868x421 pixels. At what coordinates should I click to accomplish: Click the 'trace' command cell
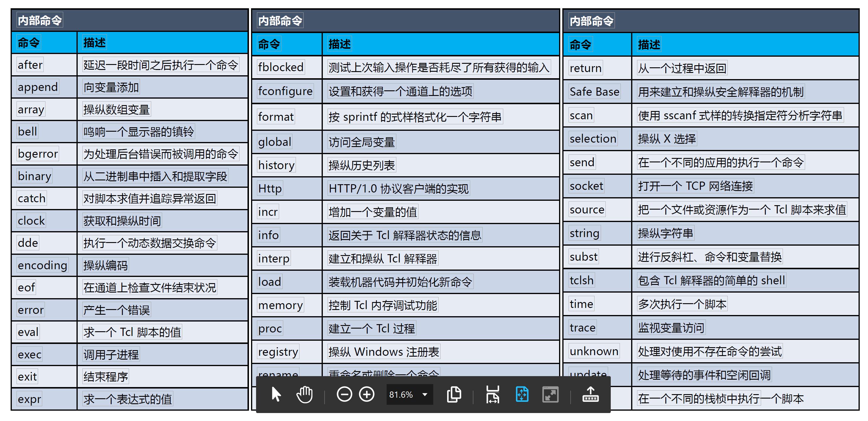597,327
